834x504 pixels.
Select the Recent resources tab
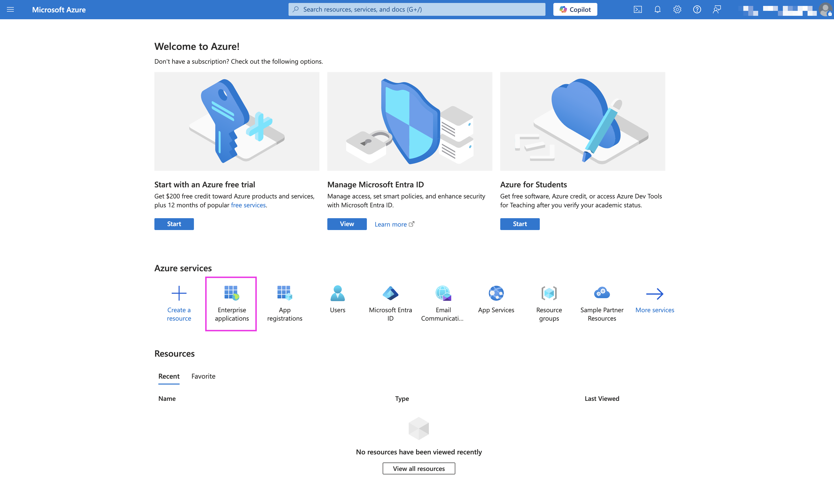coord(169,376)
